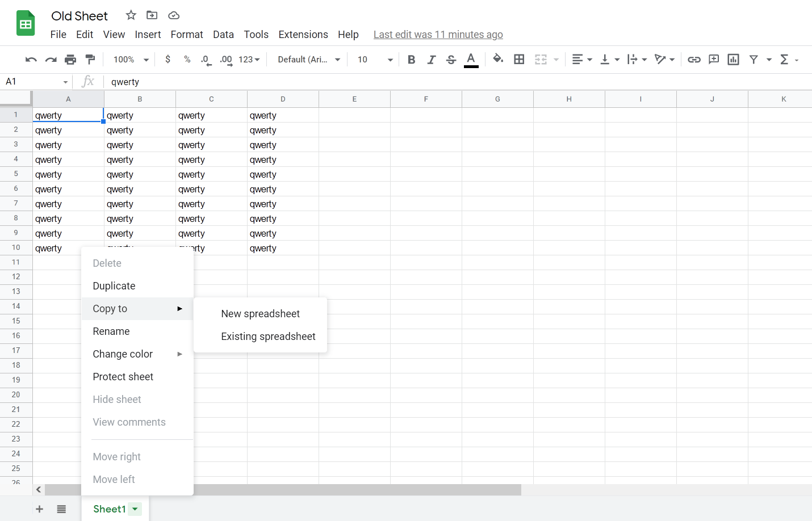Open functions sigma menu
The width and height of the screenshot is (812, 521).
(784, 60)
